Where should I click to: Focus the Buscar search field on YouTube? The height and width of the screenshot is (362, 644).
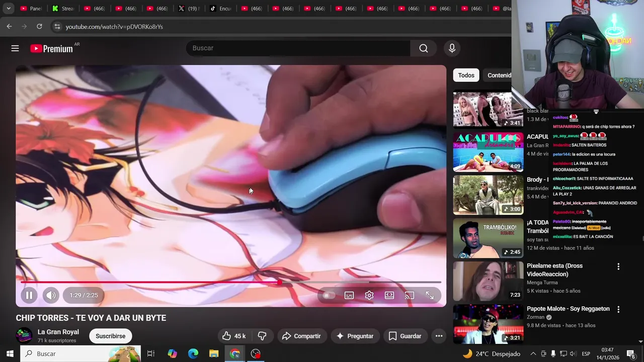[x=298, y=48]
